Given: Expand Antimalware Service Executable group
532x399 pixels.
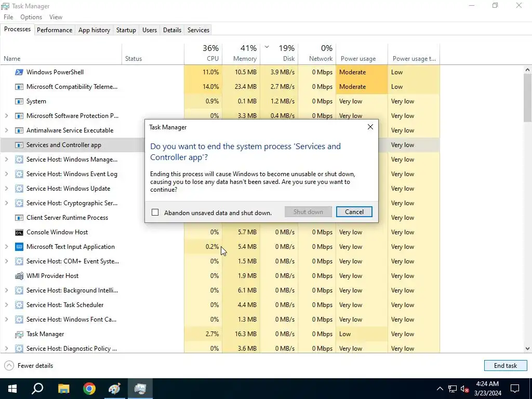Looking at the screenshot, I should 6,130.
